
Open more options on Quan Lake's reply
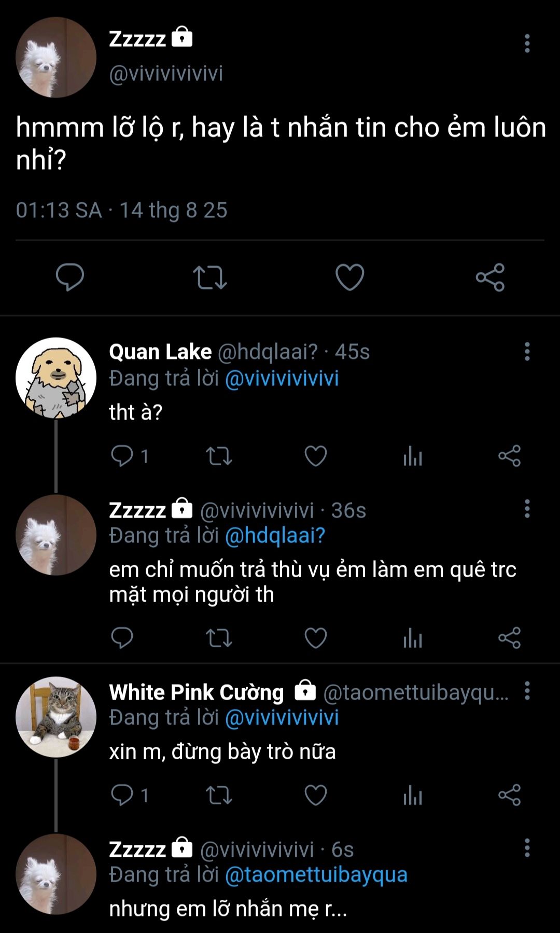click(527, 352)
